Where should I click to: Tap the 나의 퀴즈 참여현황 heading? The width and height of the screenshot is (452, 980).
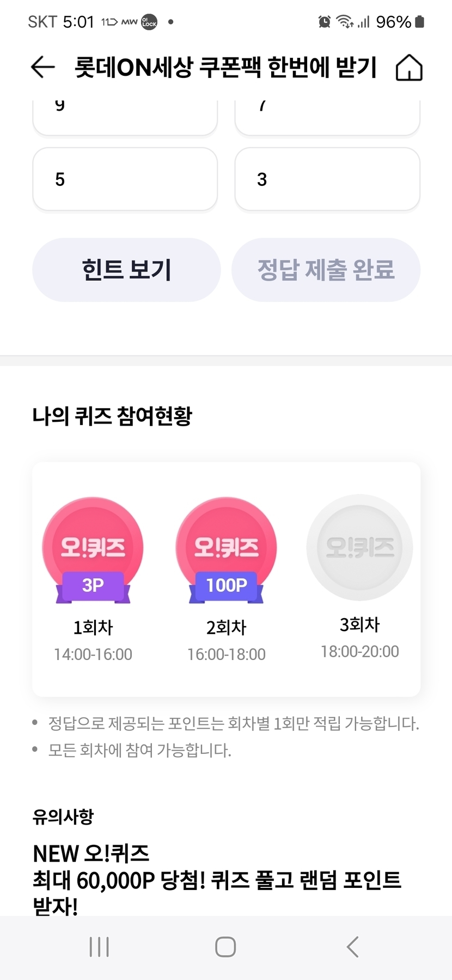112,416
